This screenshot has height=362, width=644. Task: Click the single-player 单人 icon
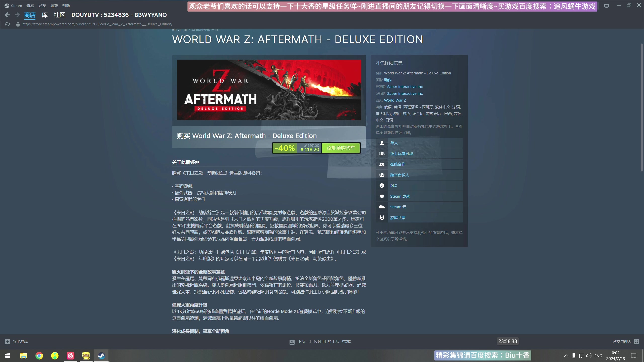click(x=382, y=143)
